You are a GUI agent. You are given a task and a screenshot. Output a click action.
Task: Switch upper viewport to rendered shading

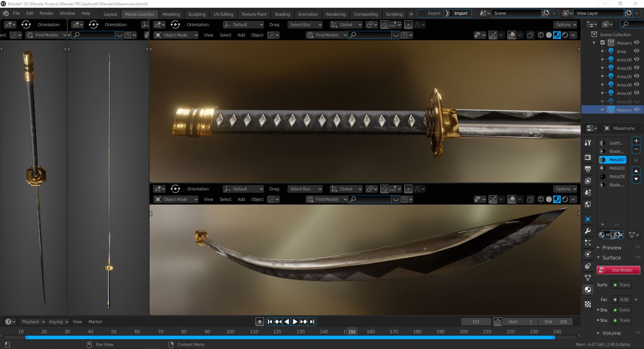(565, 35)
